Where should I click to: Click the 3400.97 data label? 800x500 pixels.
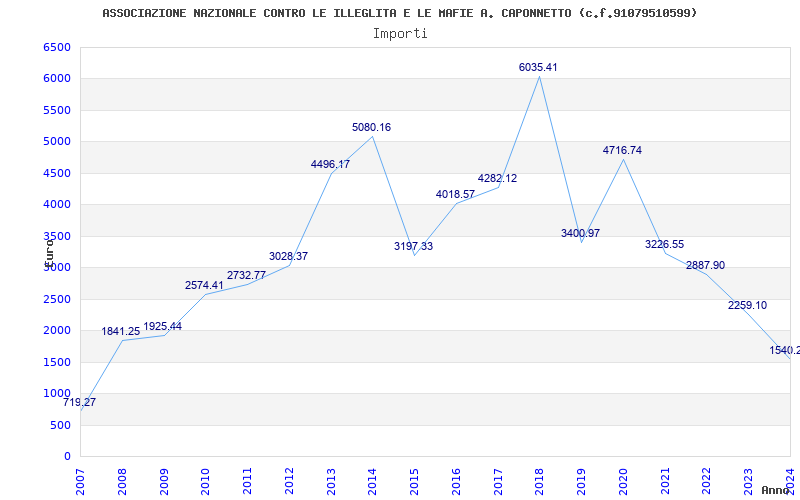pyautogui.click(x=581, y=234)
